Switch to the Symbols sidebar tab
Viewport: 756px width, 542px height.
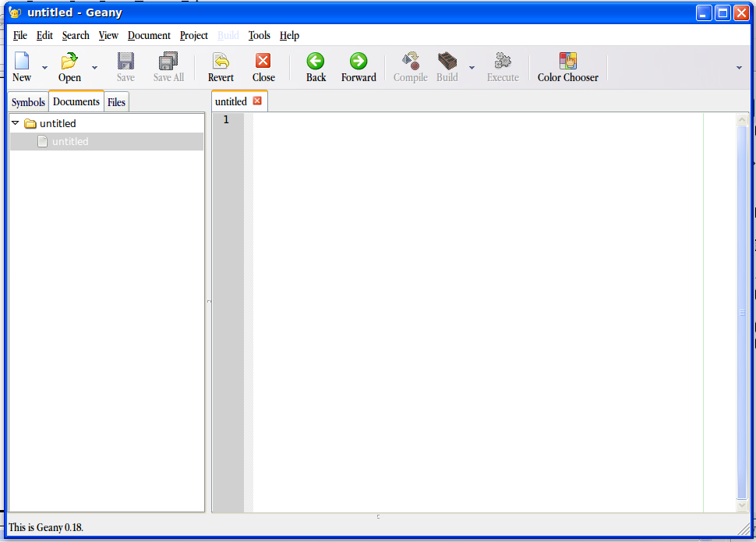28,102
